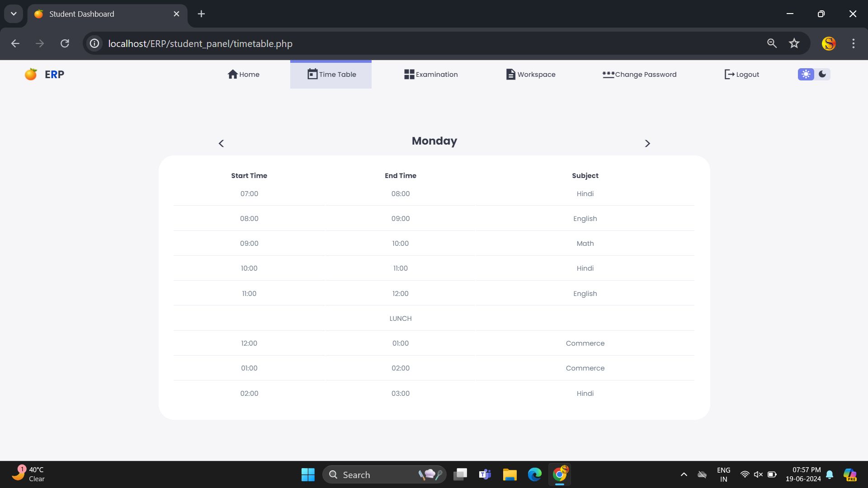Enable light mode with the sun toggle
The height and width of the screenshot is (488, 868).
click(x=806, y=74)
